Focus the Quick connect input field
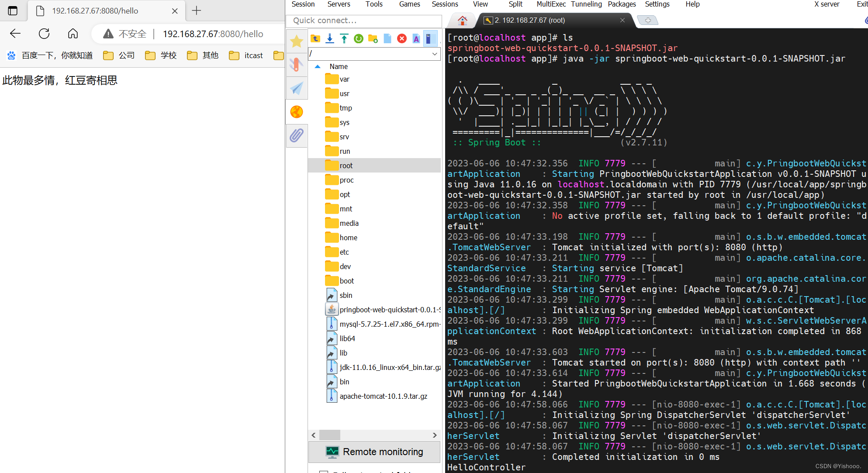The width and height of the screenshot is (868, 473). (x=364, y=21)
